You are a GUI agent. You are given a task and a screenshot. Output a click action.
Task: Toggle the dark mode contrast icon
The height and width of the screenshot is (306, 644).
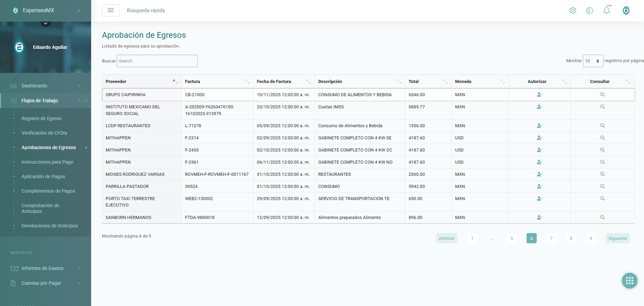point(589,11)
